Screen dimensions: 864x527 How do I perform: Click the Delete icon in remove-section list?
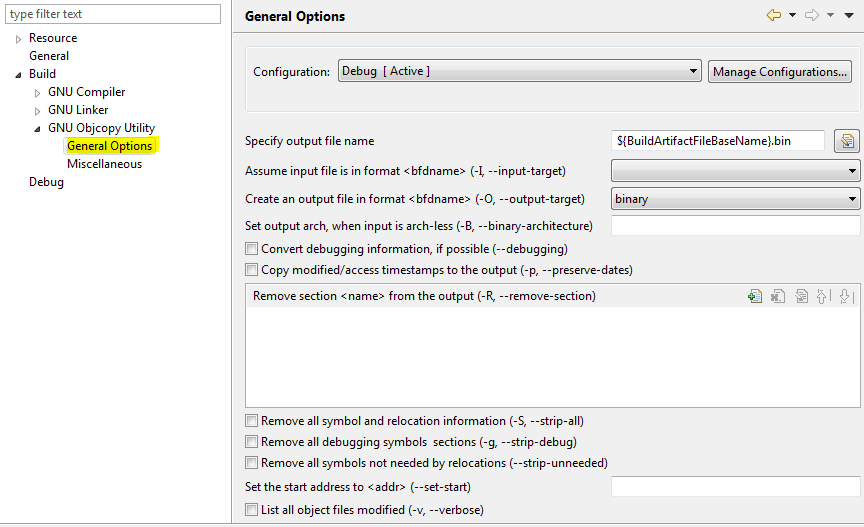pos(777,296)
